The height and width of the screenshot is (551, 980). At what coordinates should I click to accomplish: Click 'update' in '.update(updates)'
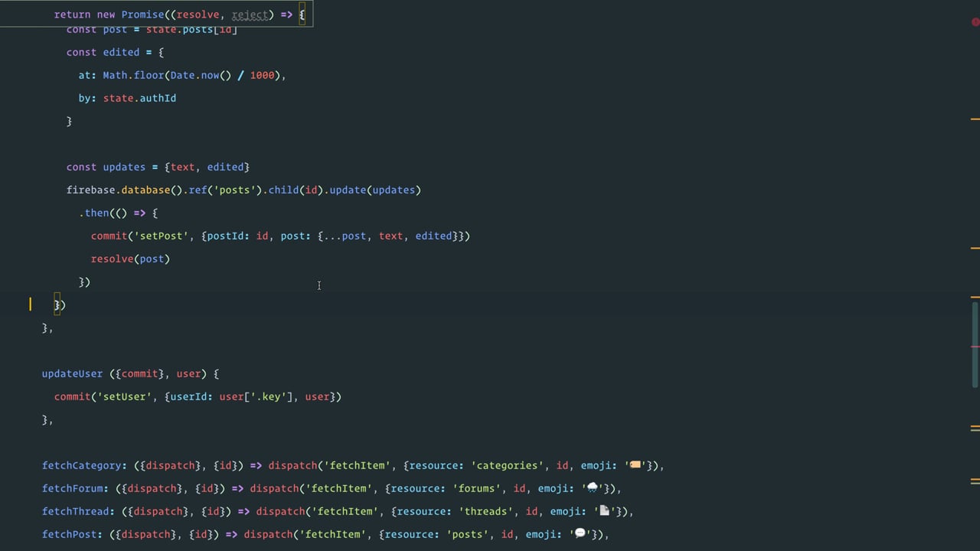pyautogui.click(x=348, y=190)
